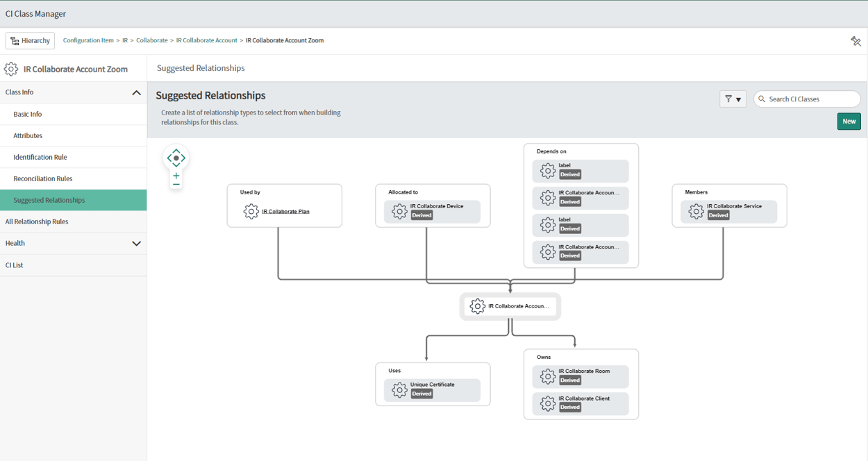Open the filter dropdown arrow
The height and width of the screenshot is (461, 868).
(x=737, y=99)
